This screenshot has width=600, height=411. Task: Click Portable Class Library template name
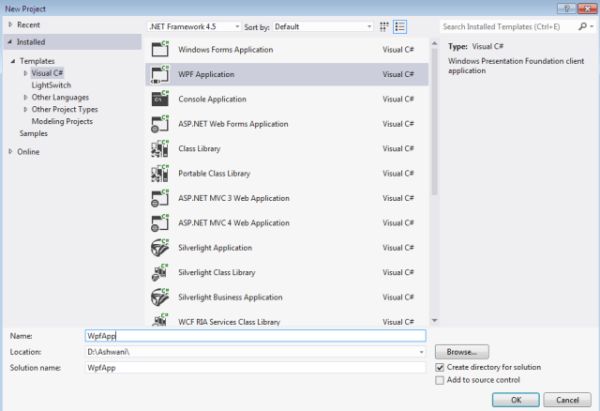214,173
